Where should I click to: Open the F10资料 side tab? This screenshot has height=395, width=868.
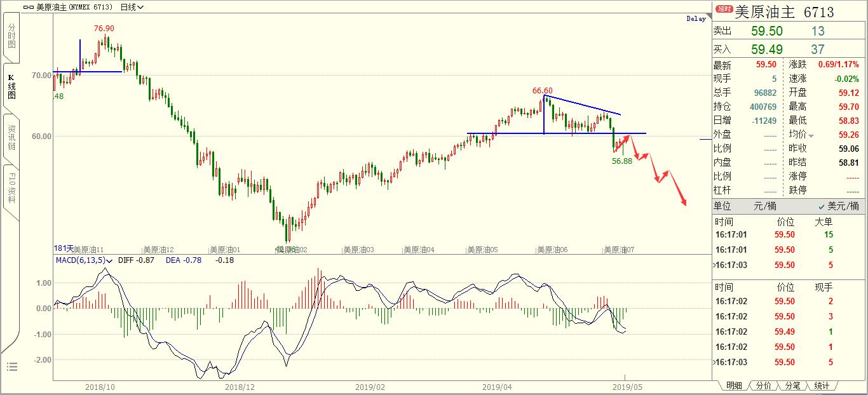(x=11, y=188)
